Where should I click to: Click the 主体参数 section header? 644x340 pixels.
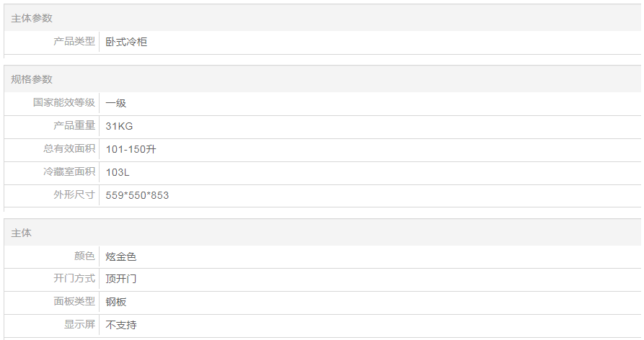32,18
